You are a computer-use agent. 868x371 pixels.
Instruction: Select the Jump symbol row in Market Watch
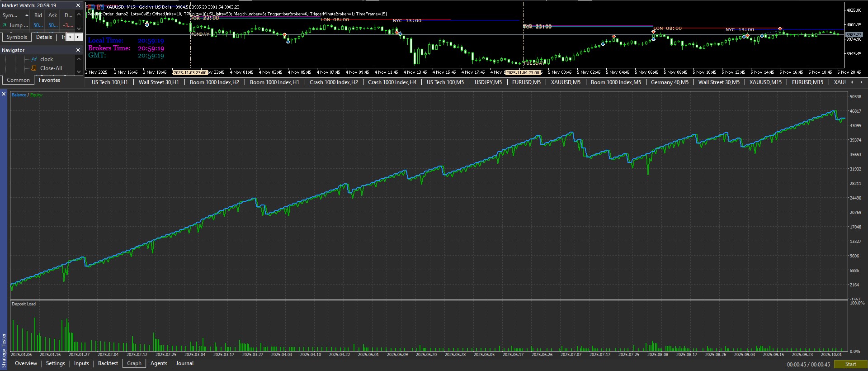tap(38, 25)
